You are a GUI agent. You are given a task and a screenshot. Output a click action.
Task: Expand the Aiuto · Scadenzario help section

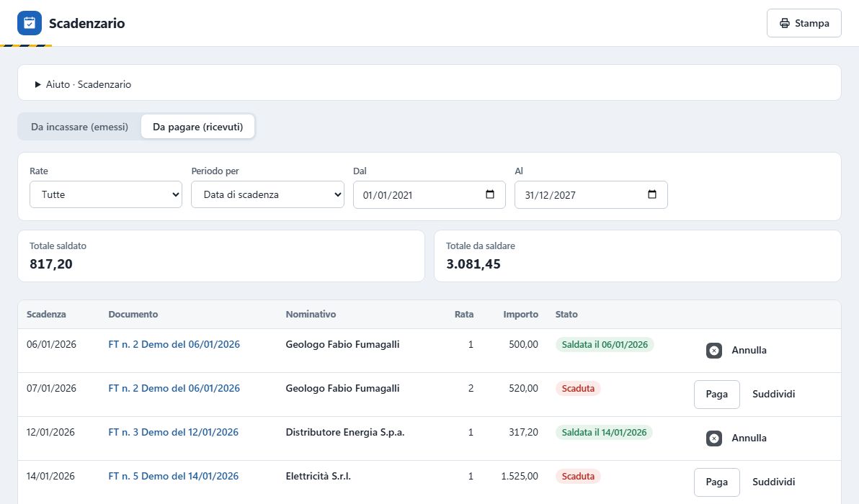pyautogui.click(x=83, y=84)
